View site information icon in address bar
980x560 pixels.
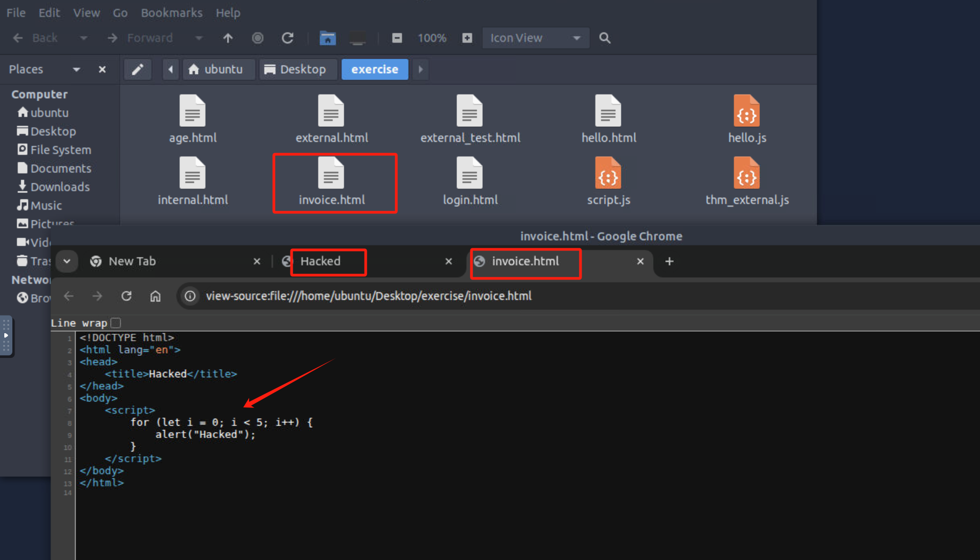point(190,296)
